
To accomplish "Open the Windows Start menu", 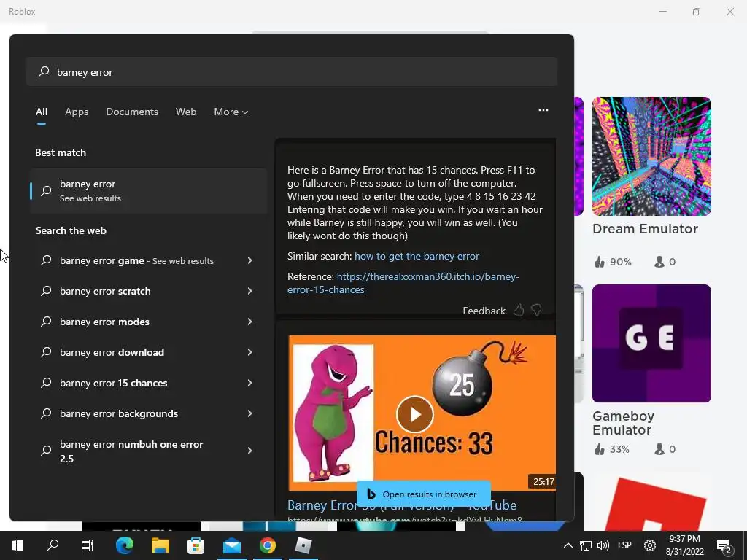I will [18, 545].
